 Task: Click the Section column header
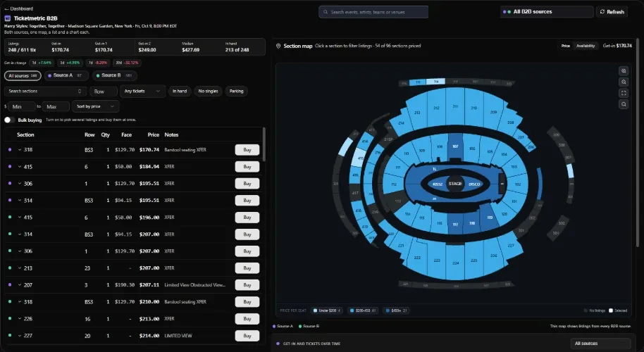pyautogui.click(x=25, y=134)
